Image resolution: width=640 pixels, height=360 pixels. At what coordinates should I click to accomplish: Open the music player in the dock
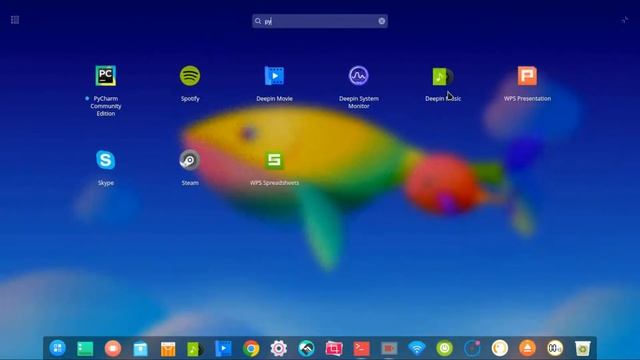(196, 349)
